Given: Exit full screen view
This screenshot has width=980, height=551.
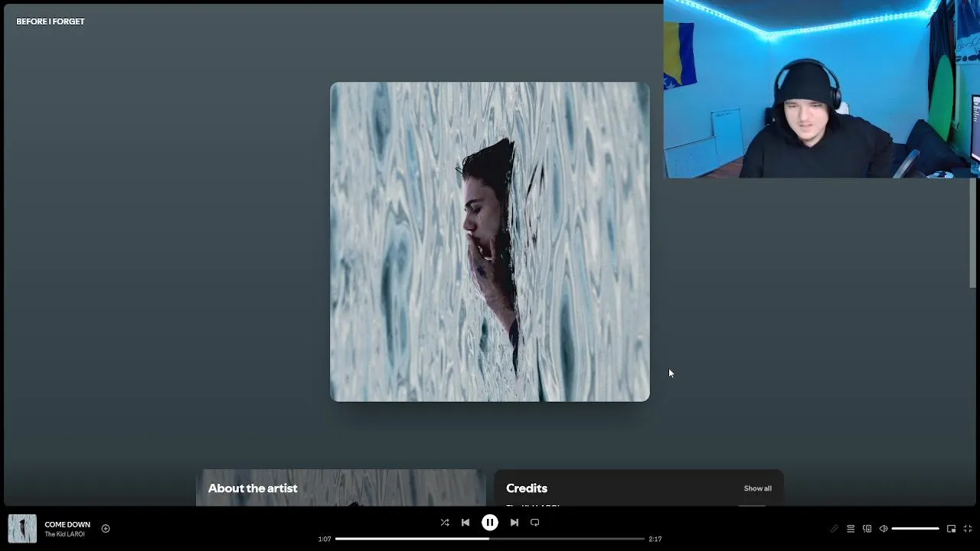Looking at the screenshot, I should click(x=968, y=529).
